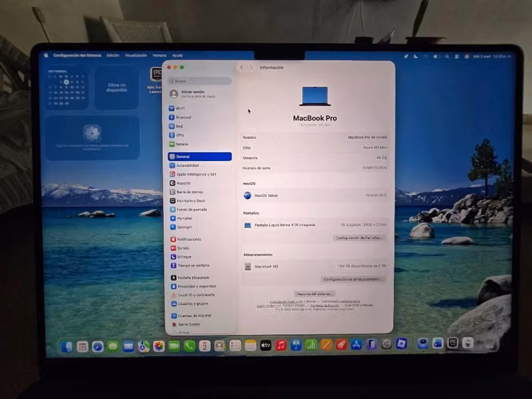Open Safari from the Dock
Screen dimensions: 532x399
pos(97,346)
